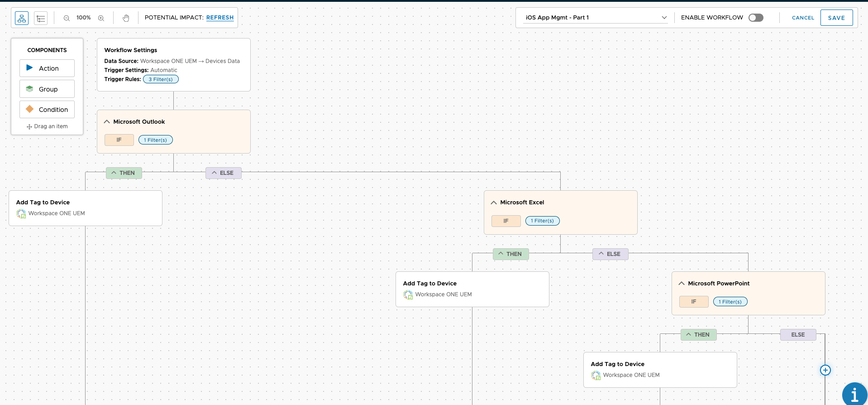
Task: Open the 1 Filter(s) pill in Microsoft Excel
Action: [542, 221]
